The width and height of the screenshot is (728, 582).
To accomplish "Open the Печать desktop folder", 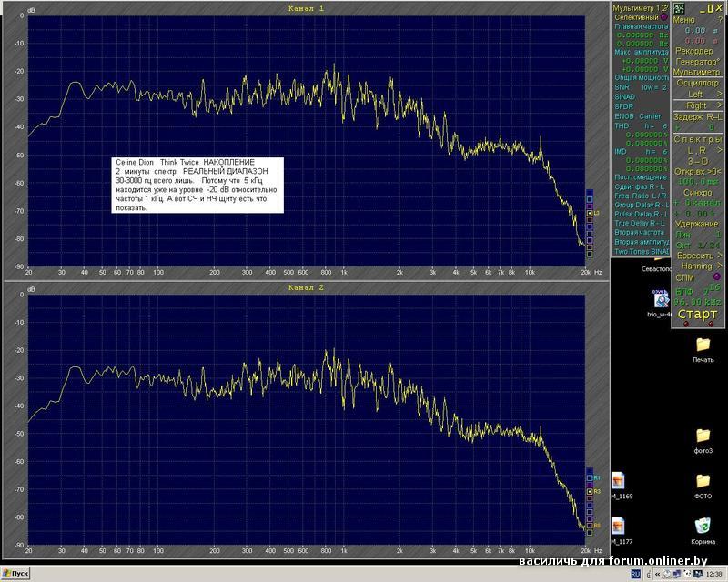I will (703, 345).
